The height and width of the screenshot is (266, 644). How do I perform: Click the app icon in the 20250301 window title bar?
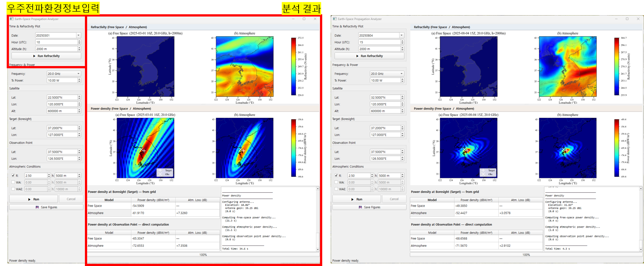[x=12, y=19]
